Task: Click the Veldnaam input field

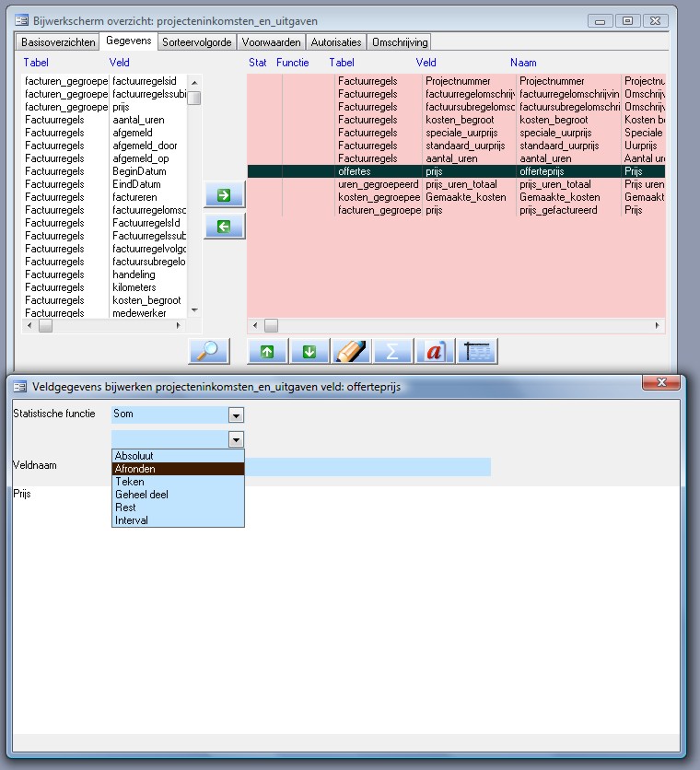Action: point(367,467)
